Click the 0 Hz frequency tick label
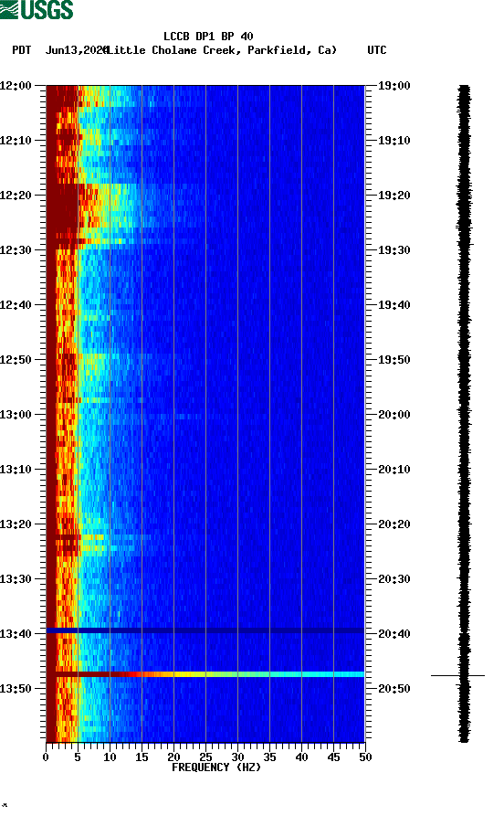This screenshot has height=815, width=504. point(46,757)
